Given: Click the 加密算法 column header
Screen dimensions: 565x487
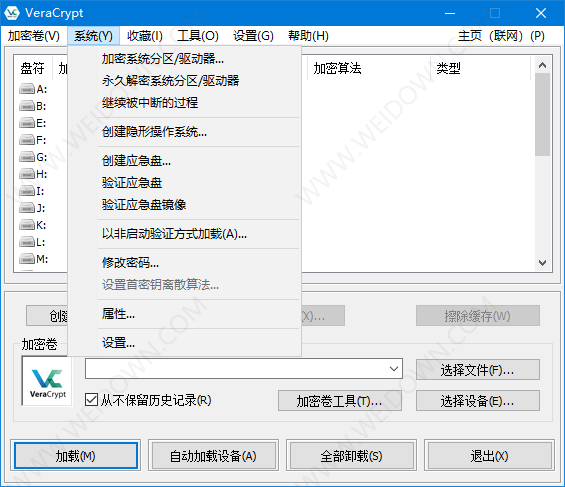Looking at the screenshot, I should pos(369,68).
